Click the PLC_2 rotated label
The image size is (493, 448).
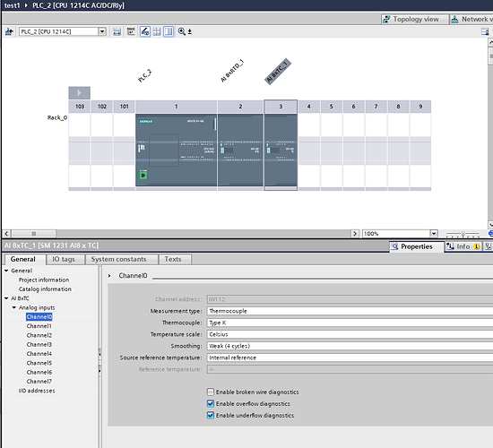click(144, 76)
